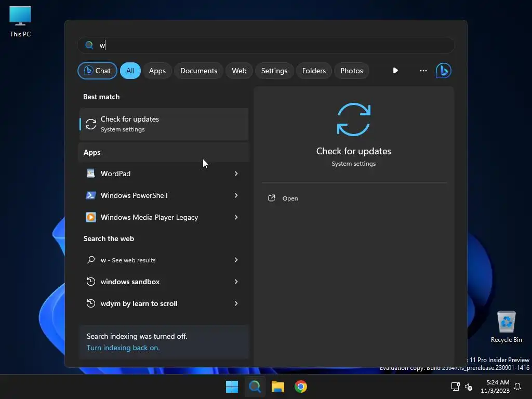Image resolution: width=532 pixels, height=399 pixels.
Task: Click the Check for updates title in preview
Action: coord(353,151)
